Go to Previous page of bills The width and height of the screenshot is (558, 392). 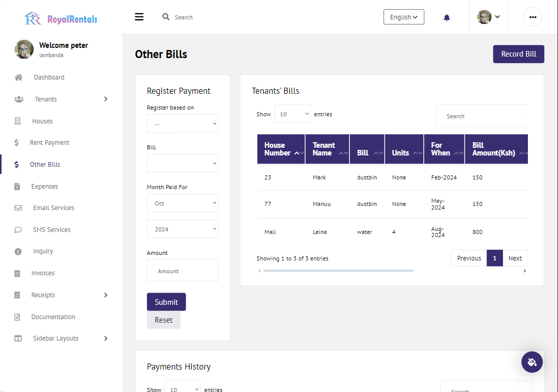[x=469, y=258]
